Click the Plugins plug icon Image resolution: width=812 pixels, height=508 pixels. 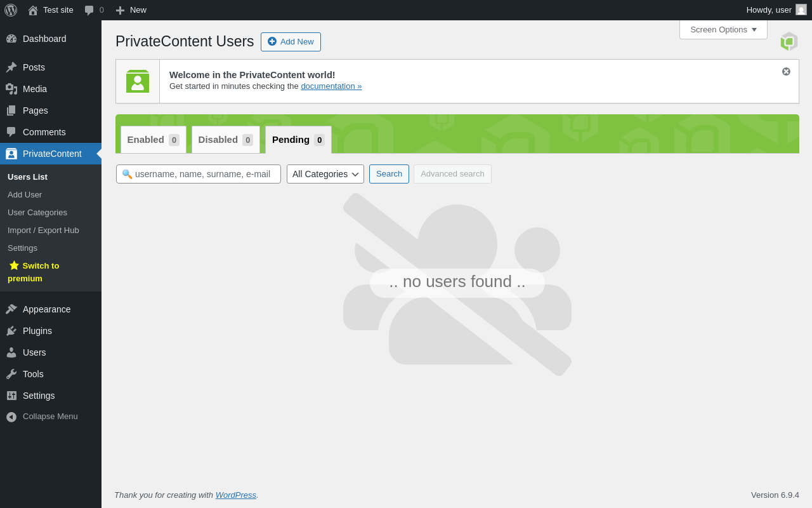(11, 331)
